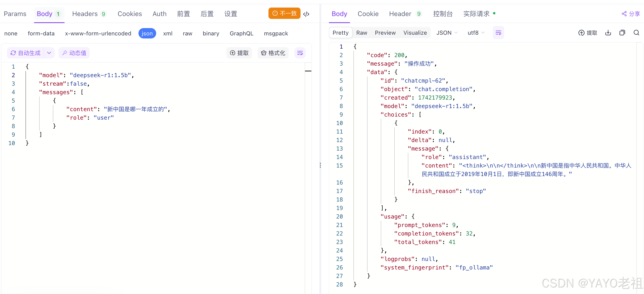The width and height of the screenshot is (644, 294).
Task: Select the none body type
Action: 11,33
